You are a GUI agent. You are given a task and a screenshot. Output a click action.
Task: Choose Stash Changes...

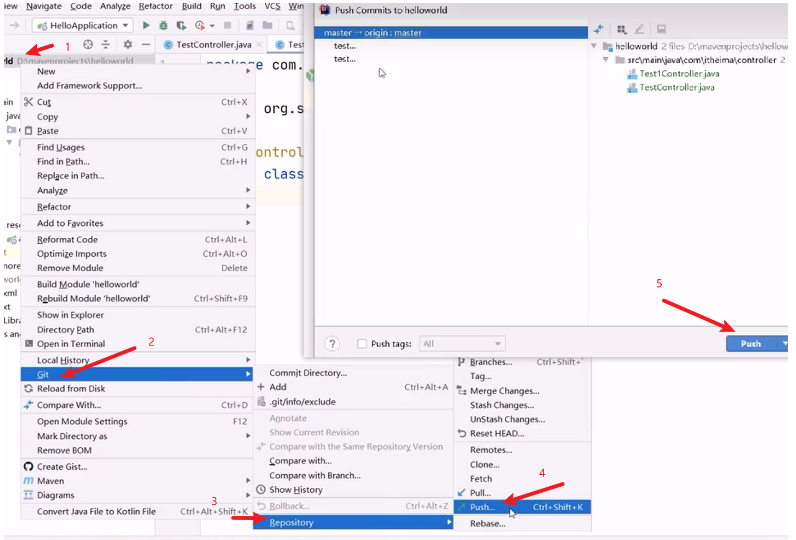point(522,405)
